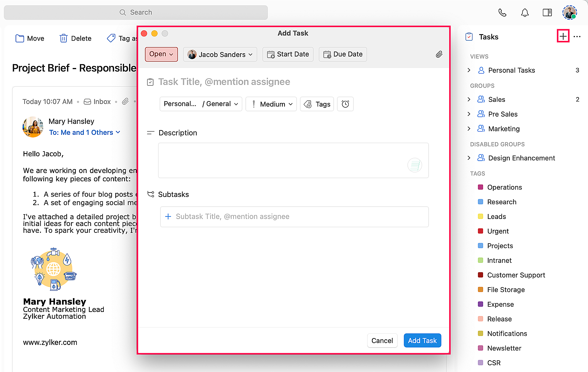
Task: Change assignee Jacob Sanders dropdown
Action: click(220, 54)
